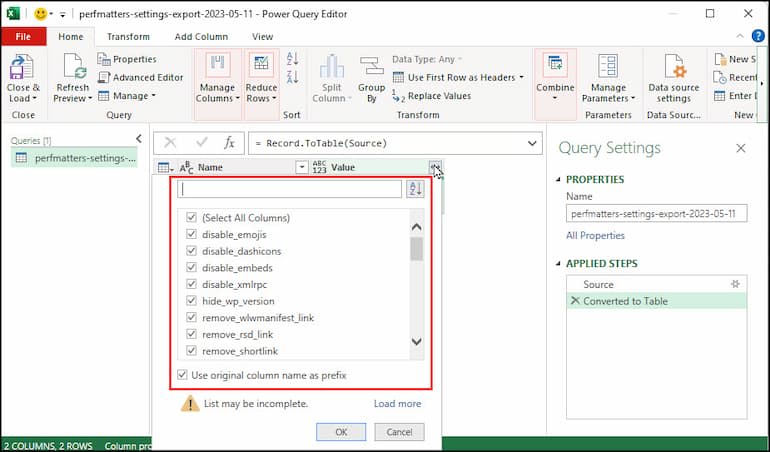Sort descending with Z-A icon
The image size is (770, 452).
[292, 77]
